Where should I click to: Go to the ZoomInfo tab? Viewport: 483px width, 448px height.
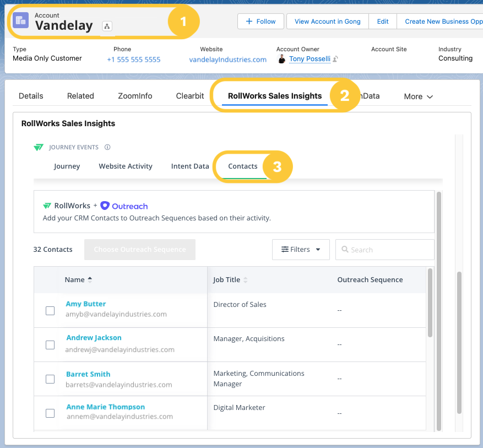coord(135,96)
